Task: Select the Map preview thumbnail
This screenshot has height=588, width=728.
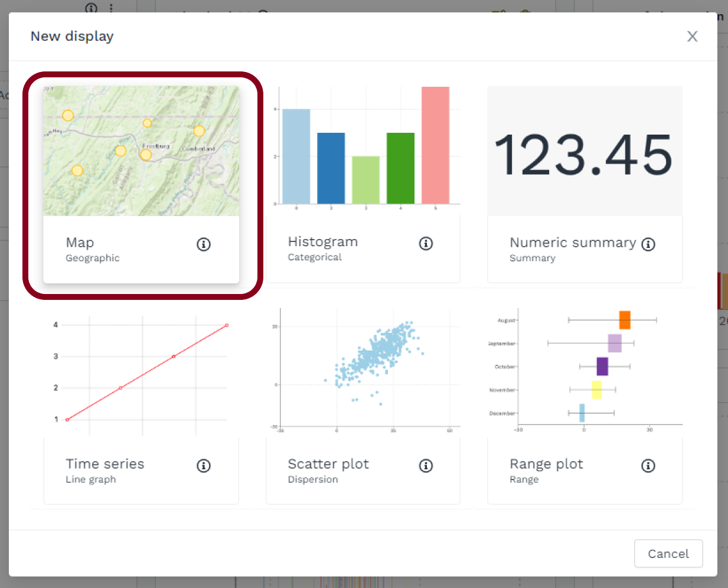Action: pyautogui.click(x=141, y=151)
